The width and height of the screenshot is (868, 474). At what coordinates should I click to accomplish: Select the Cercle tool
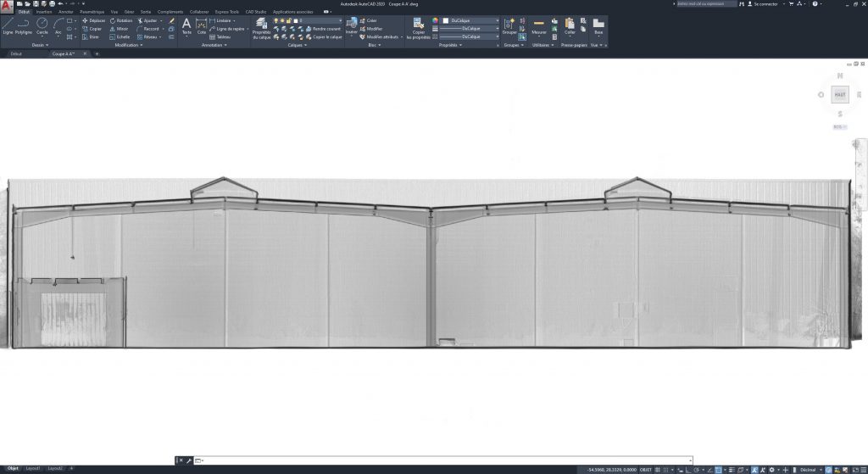pos(42,26)
